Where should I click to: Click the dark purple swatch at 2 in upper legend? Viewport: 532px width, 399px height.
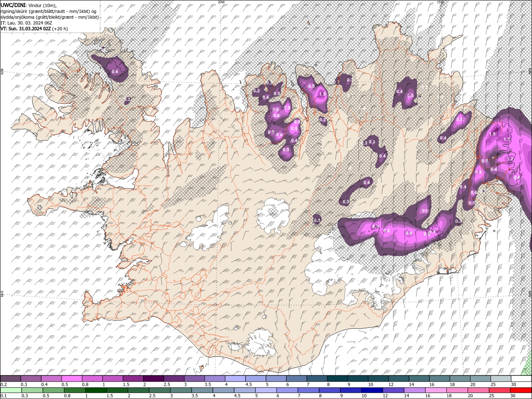click(x=153, y=379)
